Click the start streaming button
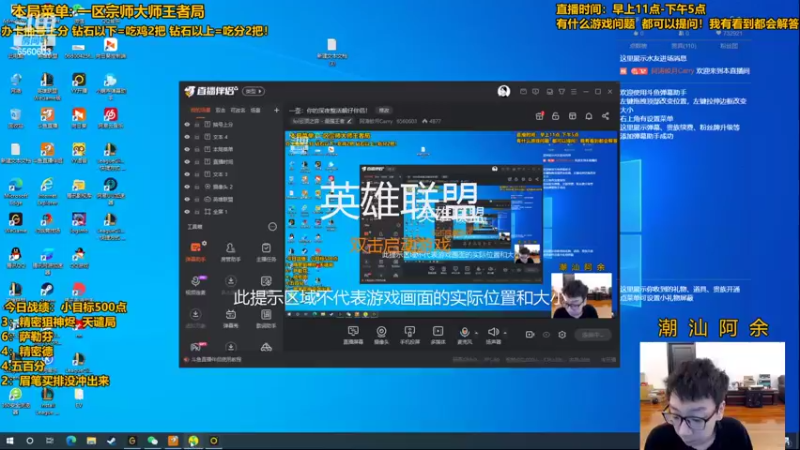The image size is (800, 450). 593,335
